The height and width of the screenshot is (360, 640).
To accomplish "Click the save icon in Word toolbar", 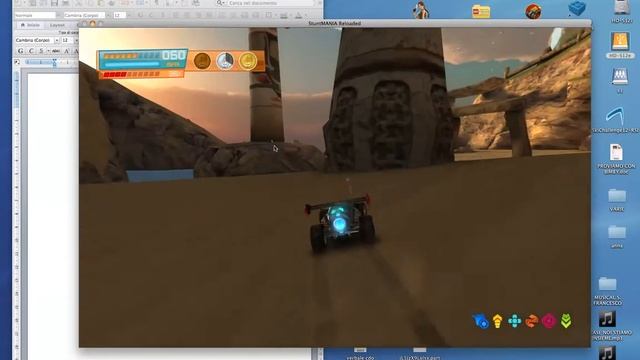I will tap(54, 3).
